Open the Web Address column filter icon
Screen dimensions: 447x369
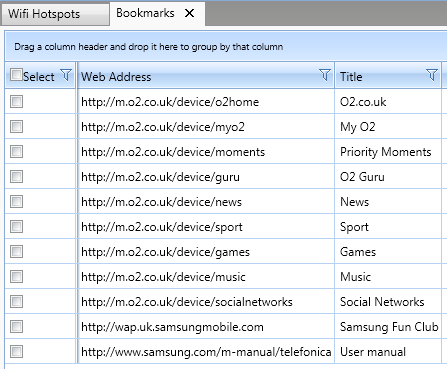[324, 75]
